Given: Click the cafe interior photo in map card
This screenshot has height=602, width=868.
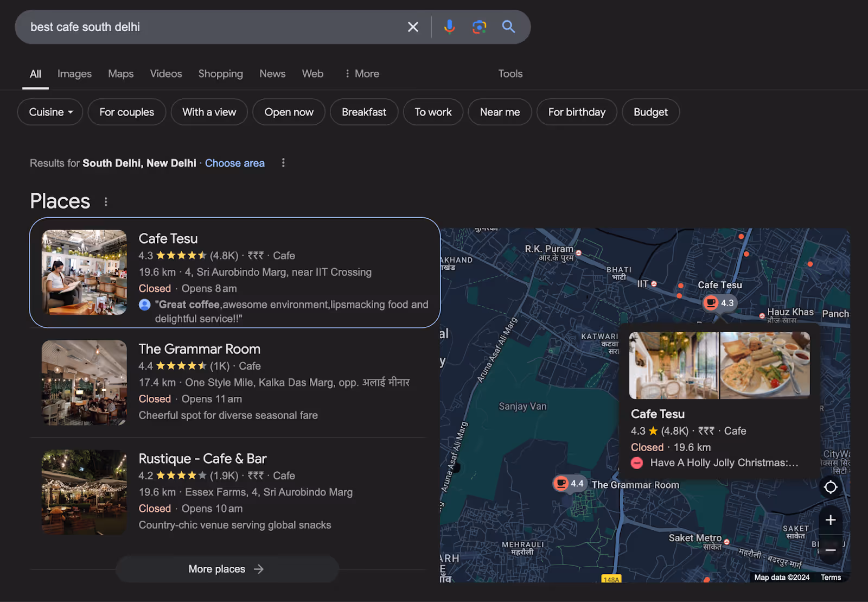Looking at the screenshot, I should tap(674, 365).
